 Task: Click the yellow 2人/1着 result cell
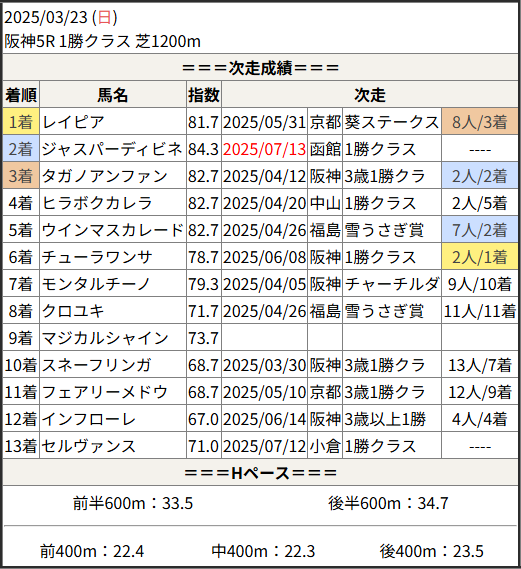(480, 257)
